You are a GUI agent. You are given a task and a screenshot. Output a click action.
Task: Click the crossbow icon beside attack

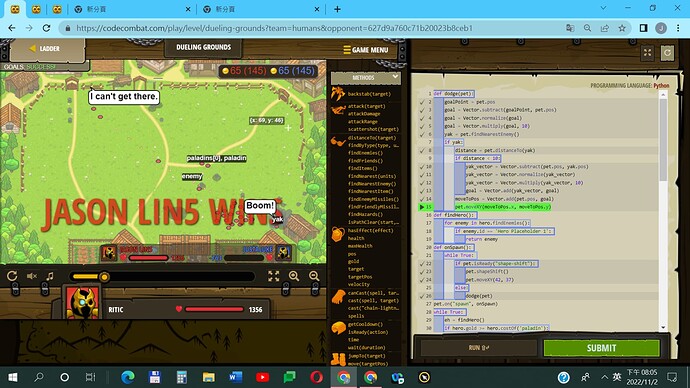pos(338,110)
